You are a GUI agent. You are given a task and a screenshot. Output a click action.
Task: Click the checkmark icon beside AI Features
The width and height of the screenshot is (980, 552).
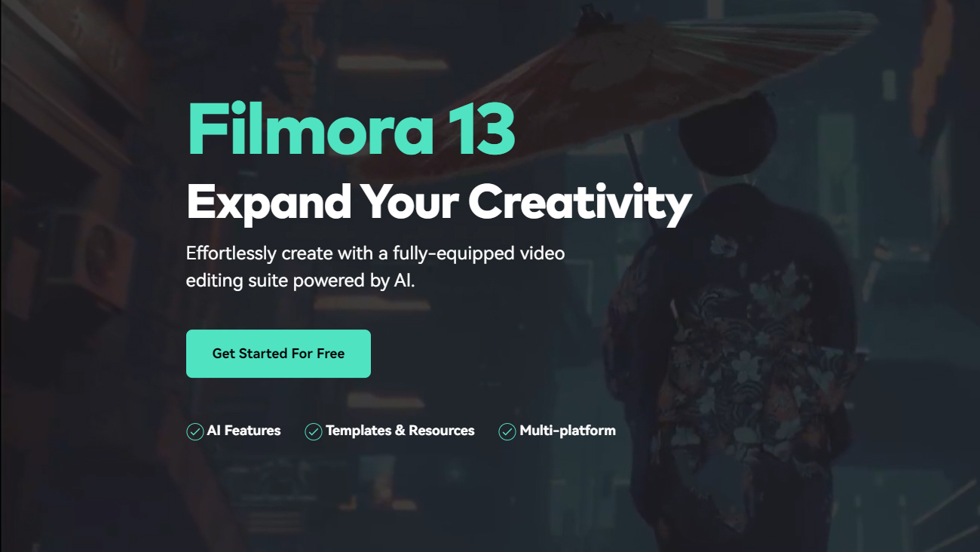pos(195,432)
